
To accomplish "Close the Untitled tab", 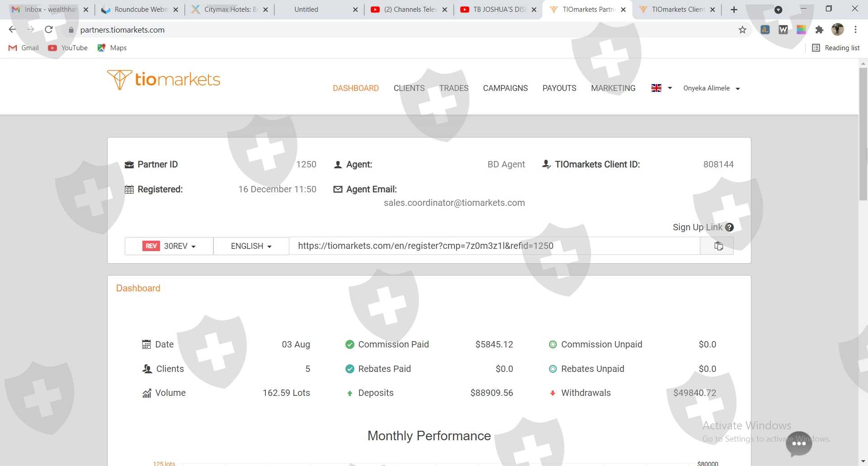I will (355, 10).
